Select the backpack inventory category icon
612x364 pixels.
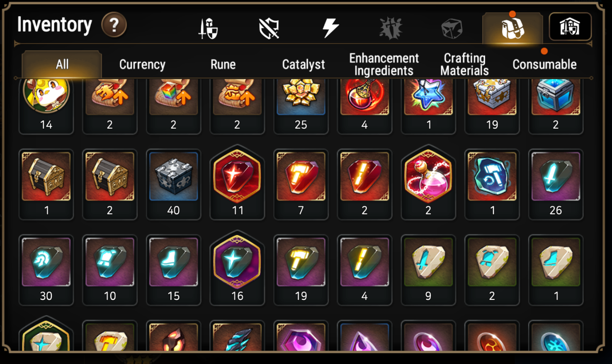[x=513, y=28]
